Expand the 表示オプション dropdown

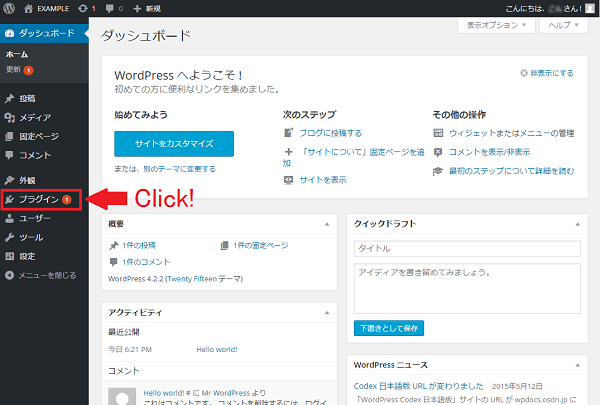click(490, 24)
